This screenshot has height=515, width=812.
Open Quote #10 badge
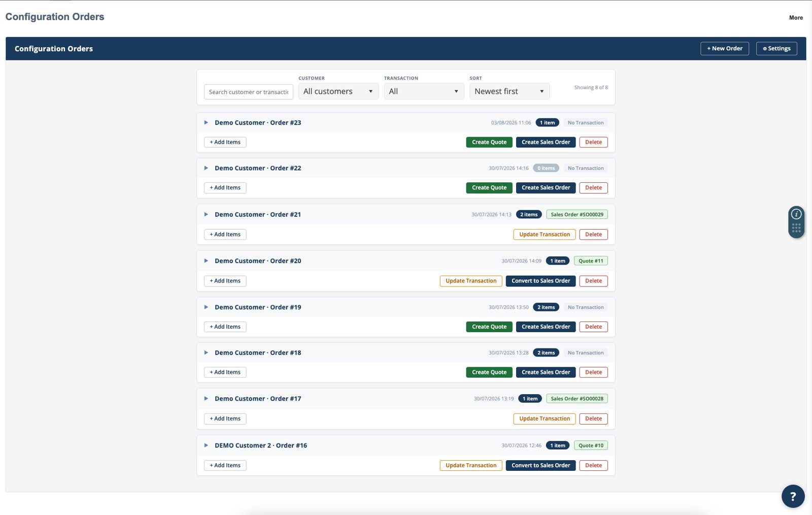coord(591,445)
